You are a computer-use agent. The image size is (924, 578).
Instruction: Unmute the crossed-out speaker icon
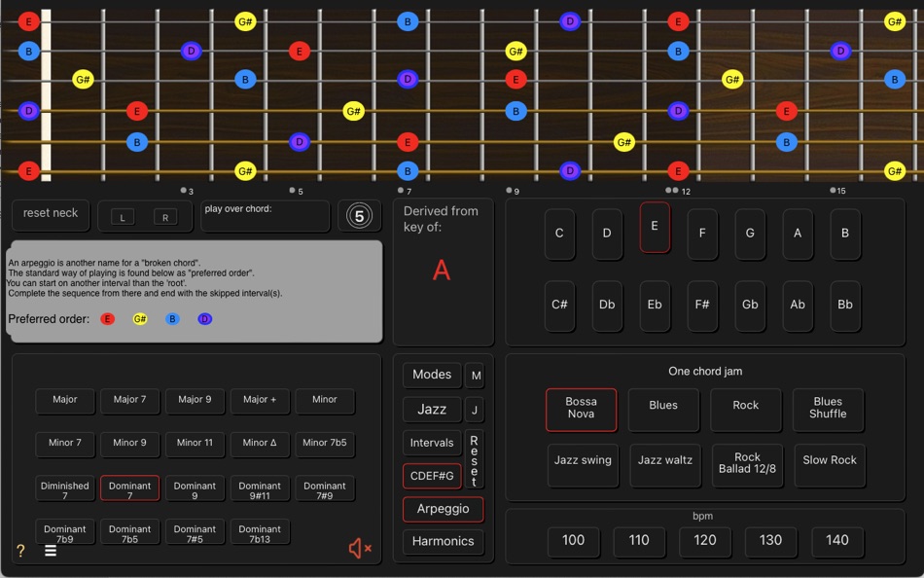(x=359, y=548)
